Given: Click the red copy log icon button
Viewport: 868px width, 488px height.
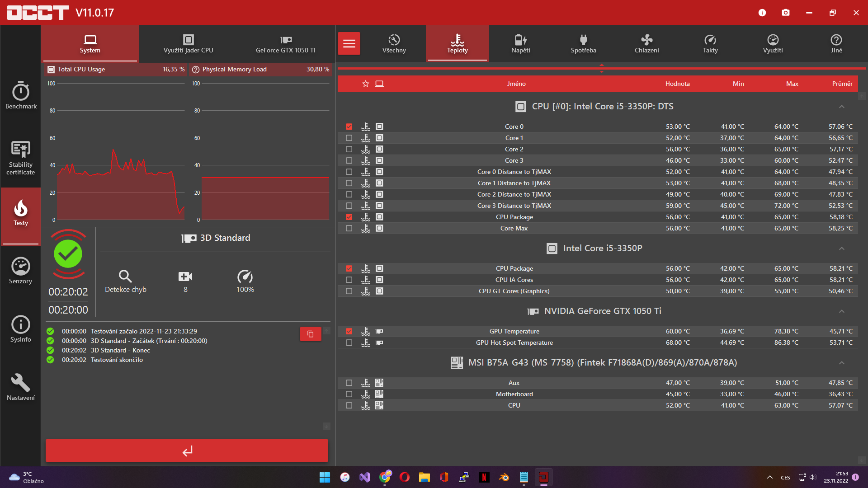Looking at the screenshot, I should coord(311,334).
